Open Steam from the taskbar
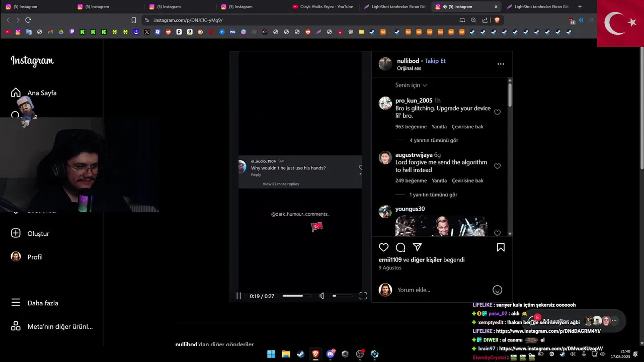 click(x=300, y=354)
